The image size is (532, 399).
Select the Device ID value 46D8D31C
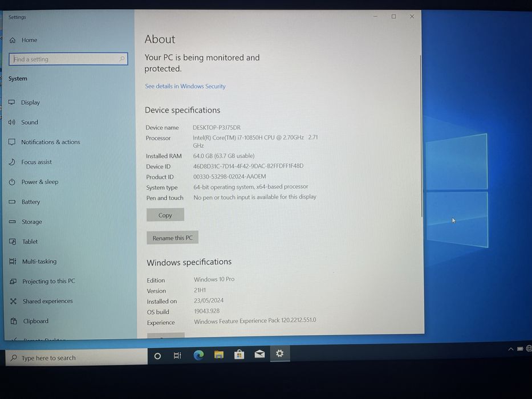point(248,166)
